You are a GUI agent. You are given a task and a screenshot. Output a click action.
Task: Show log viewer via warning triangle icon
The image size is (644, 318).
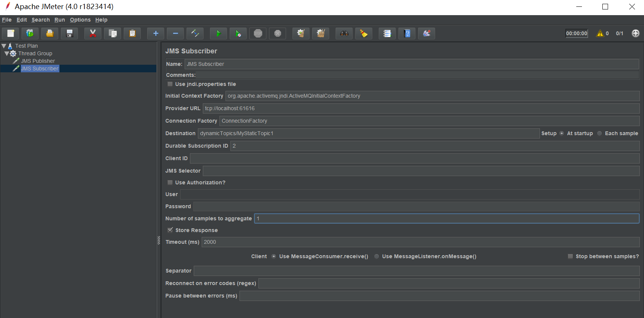click(x=600, y=33)
